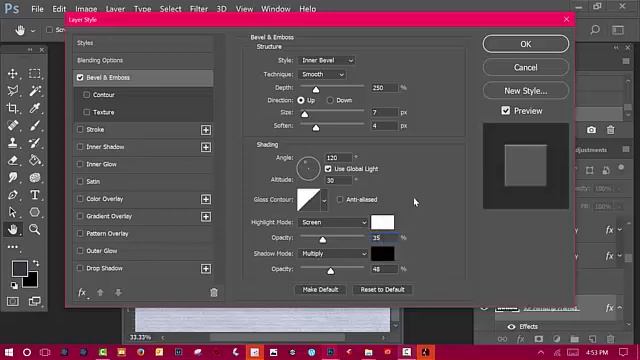The height and width of the screenshot is (360, 640).
Task: Open the Gloss Contour picker arrow
Action: coord(324,200)
